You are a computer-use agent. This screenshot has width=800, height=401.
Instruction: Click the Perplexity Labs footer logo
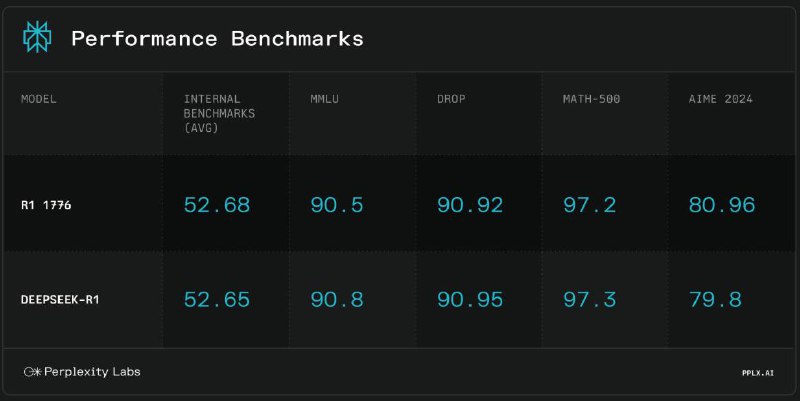point(82,372)
